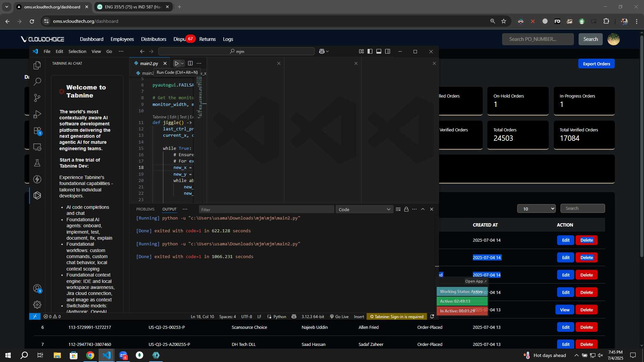Open the Tabnine view in activity bar
Image resolution: width=644 pixels, height=362 pixels.
pos(37,195)
